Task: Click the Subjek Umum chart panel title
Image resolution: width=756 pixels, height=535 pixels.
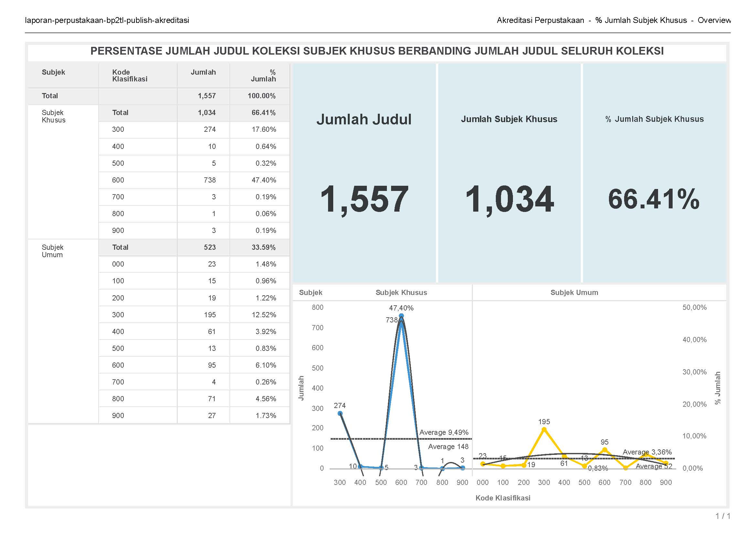Action: point(574,292)
